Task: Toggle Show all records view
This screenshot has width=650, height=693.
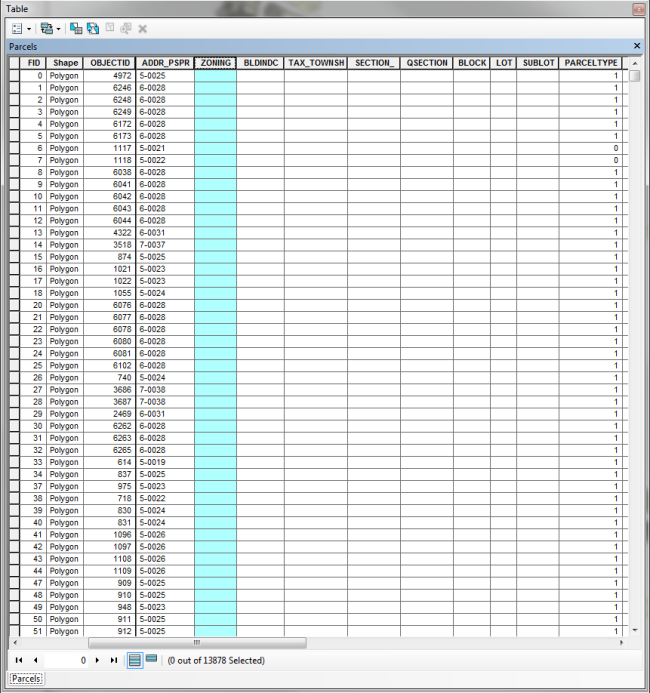Action: [x=134, y=660]
